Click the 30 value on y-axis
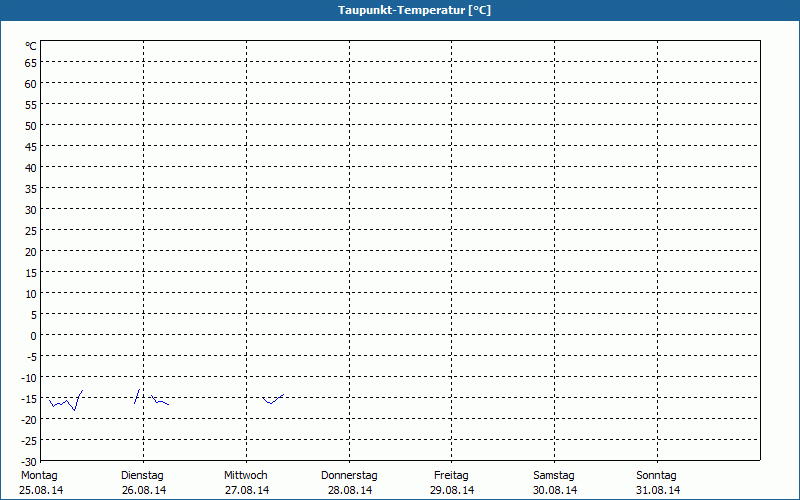800x500 pixels. [x=31, y=210]
